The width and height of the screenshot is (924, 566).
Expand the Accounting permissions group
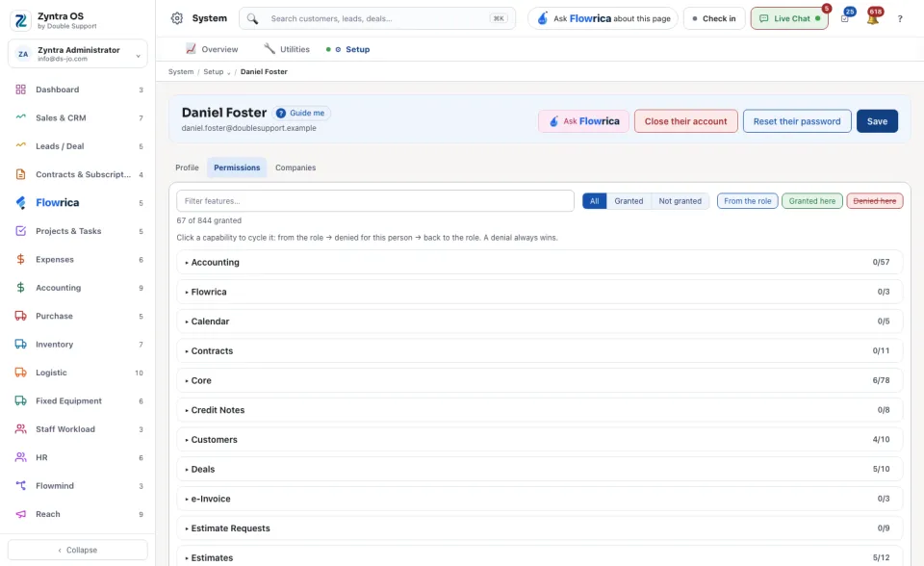point(539,263)
